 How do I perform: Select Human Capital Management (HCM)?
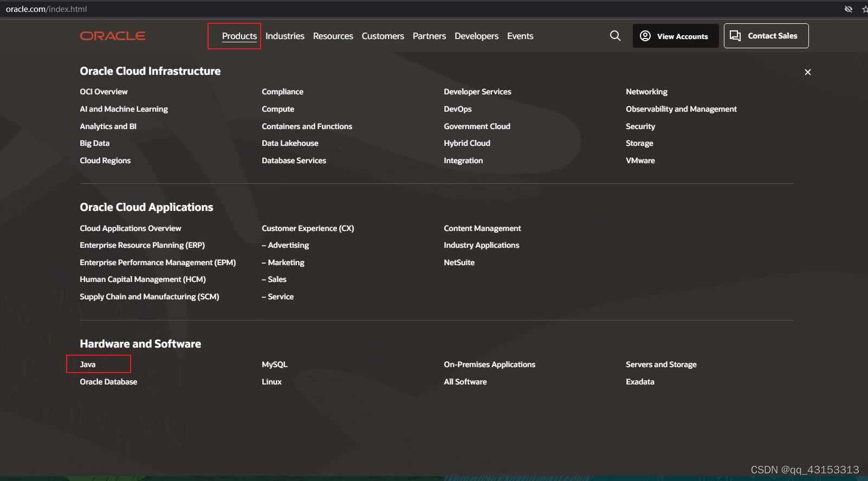[142, 279]
